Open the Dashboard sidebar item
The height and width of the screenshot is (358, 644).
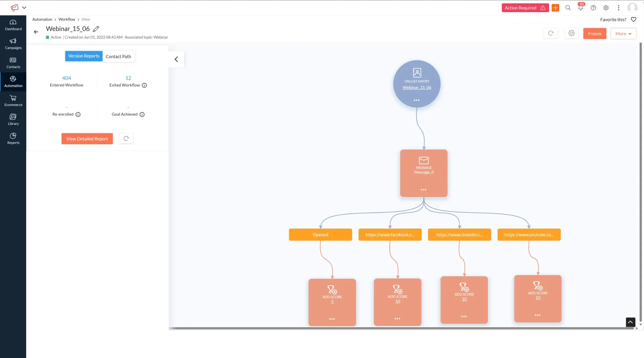point(13,25)
